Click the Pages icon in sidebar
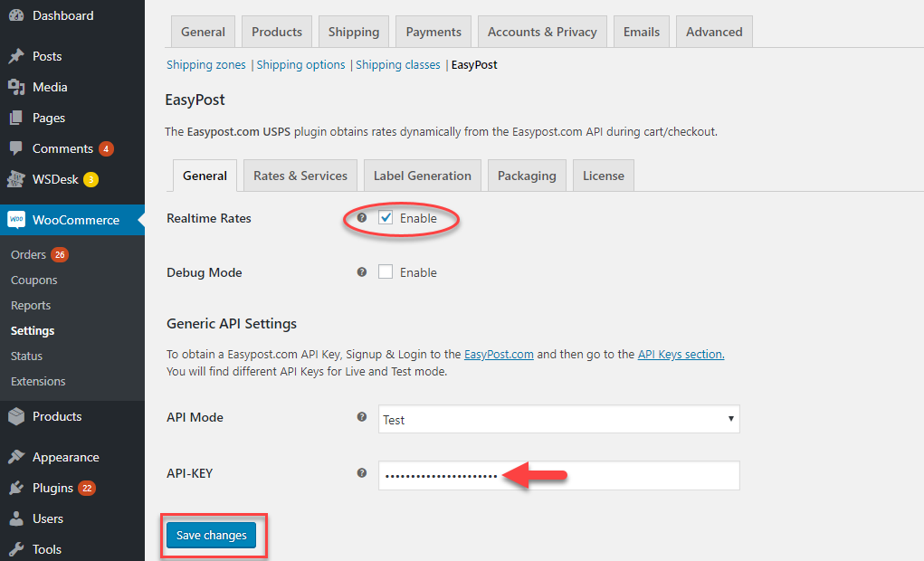The height and width of the screenshot is (561, 924). tap(16, 118)
